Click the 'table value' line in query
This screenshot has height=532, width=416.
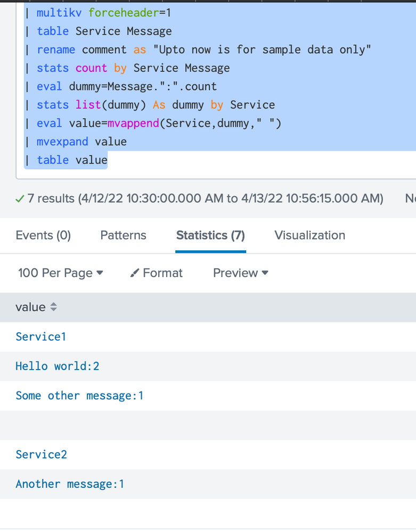click(x=71, y=160)
